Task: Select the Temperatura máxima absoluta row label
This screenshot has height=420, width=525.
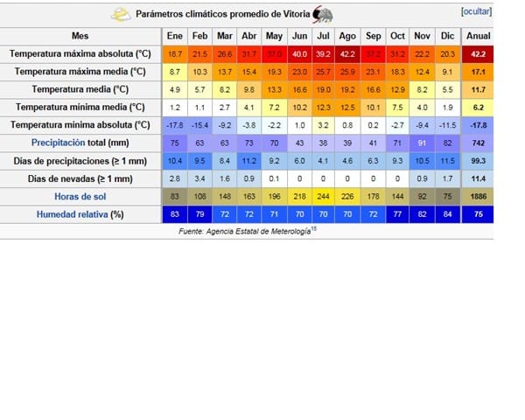Action: tap(80, 54)
